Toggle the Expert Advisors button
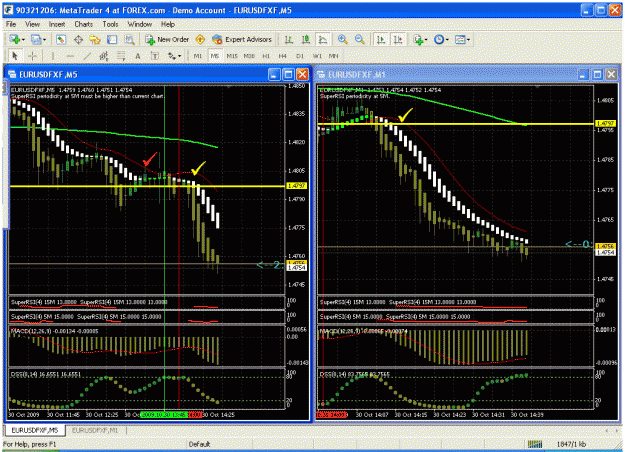The image size is (625, 452). [242, 39]
